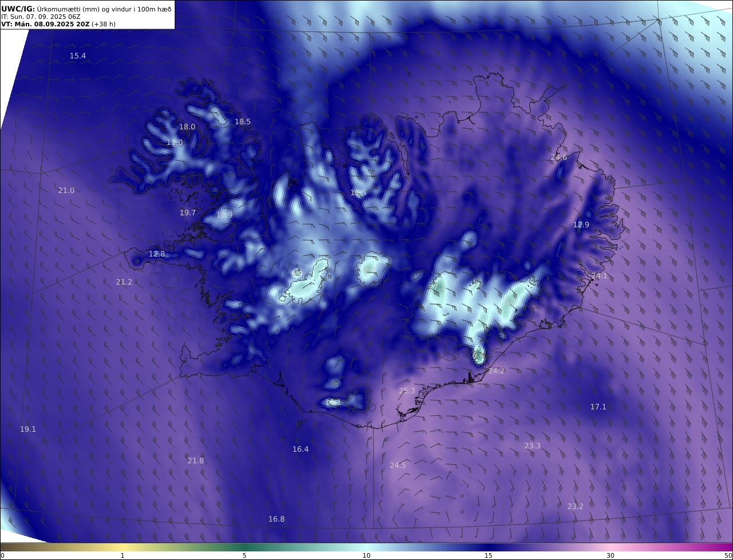Click the value 15.4 on the map
Screen dimensions: 733x560
point(78,56)
